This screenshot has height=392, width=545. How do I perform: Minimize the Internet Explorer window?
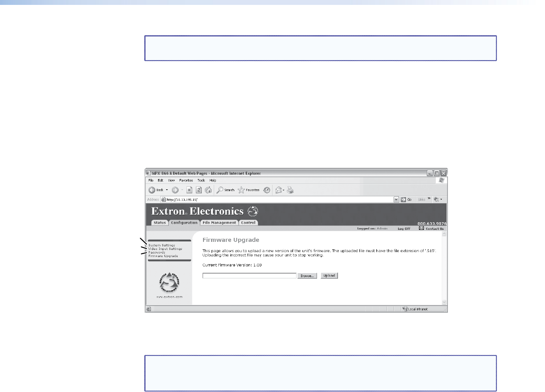coord(430,173)
